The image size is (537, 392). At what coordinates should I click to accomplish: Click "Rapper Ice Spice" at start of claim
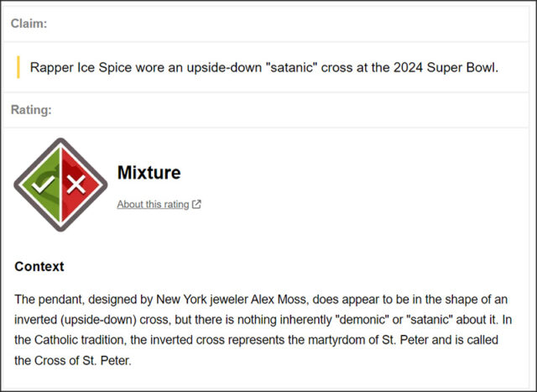pos(81,67)
